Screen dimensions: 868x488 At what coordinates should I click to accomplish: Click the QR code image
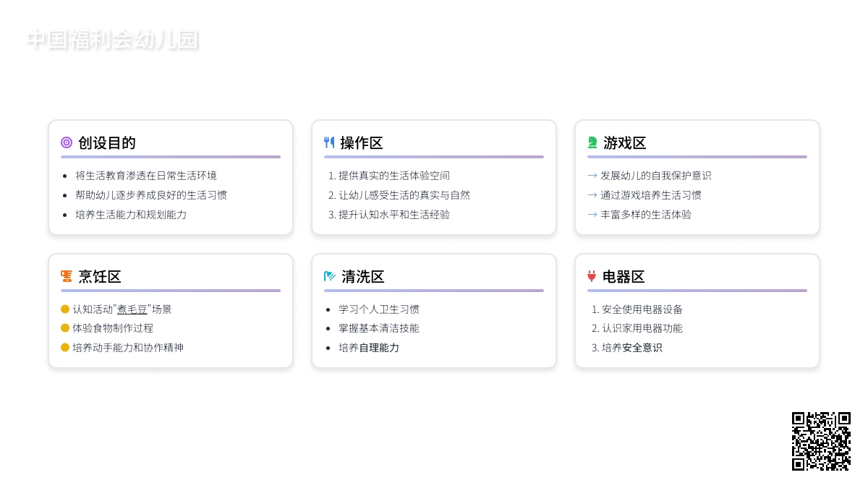[x=821, y=441]
